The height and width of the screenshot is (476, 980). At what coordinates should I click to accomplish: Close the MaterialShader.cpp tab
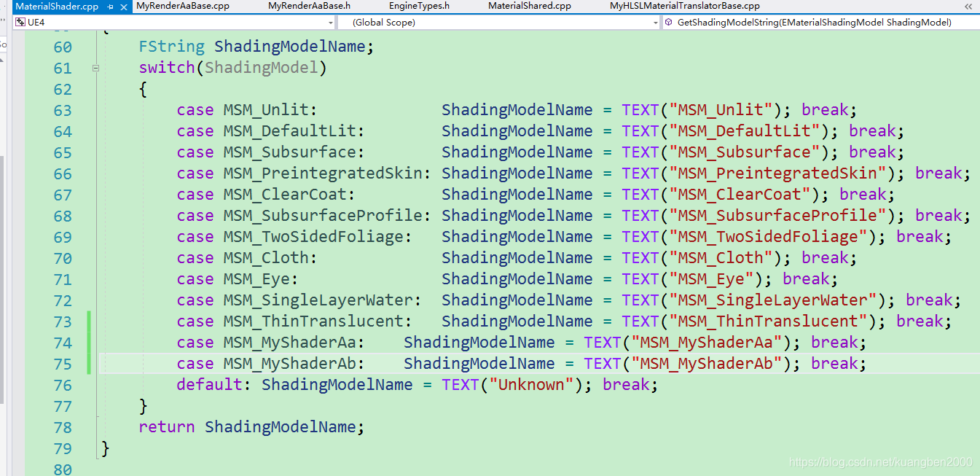pos(122,7)
